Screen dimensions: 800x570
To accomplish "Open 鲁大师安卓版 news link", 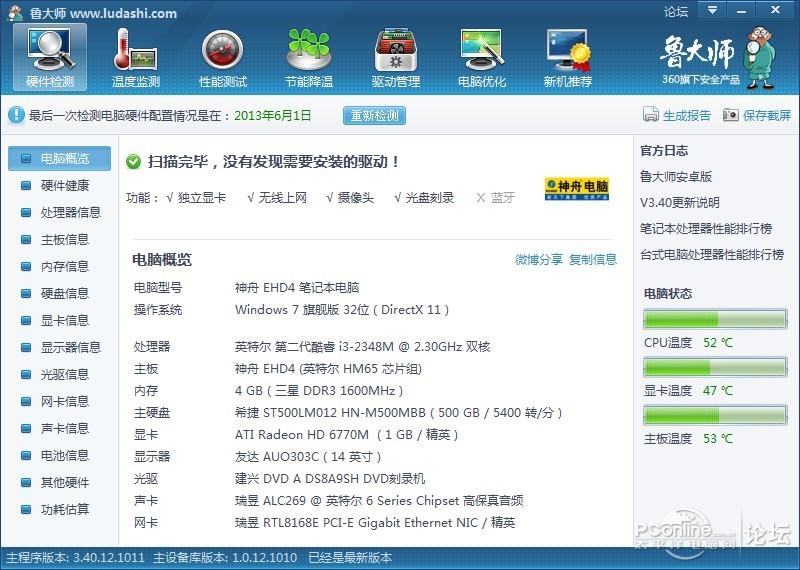I will 676,177.
